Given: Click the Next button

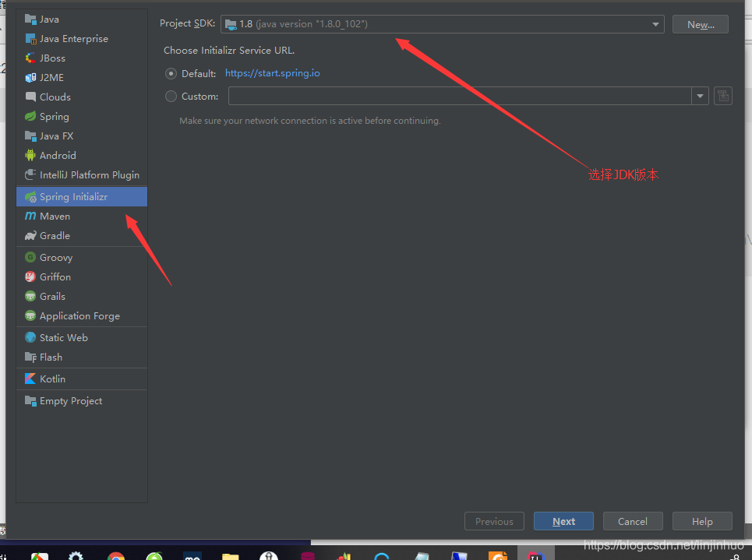Looking at the screenshot, I should (563, 521).
